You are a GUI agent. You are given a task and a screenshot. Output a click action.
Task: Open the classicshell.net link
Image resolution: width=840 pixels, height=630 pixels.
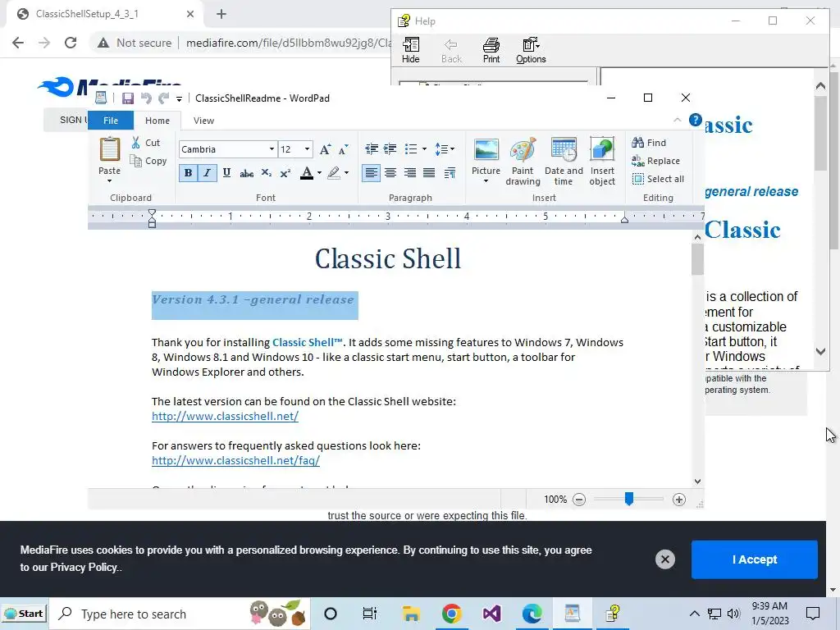point(225,416)
